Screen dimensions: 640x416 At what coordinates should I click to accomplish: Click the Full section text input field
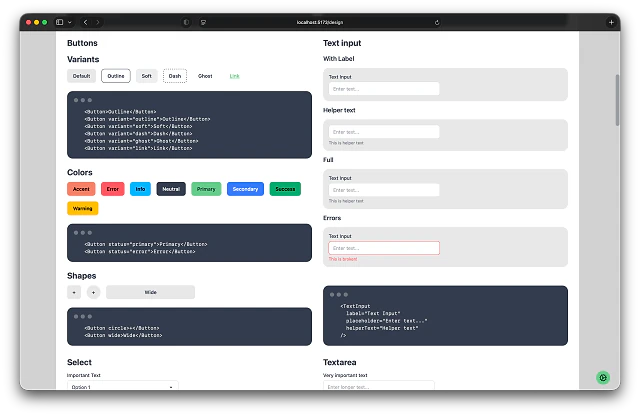tap(384, 190)
